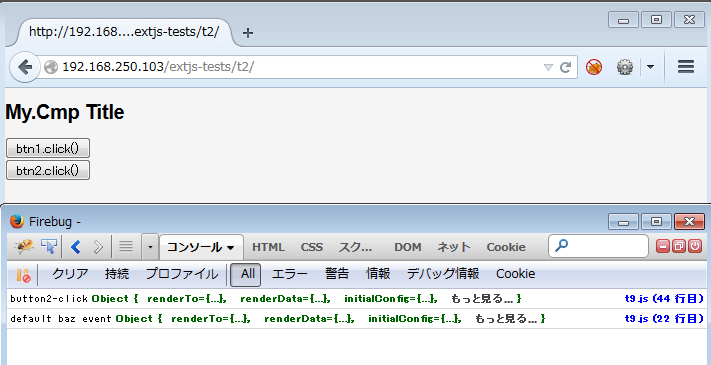Deactivate Firebug with red power icon

[x=695, y=246]
